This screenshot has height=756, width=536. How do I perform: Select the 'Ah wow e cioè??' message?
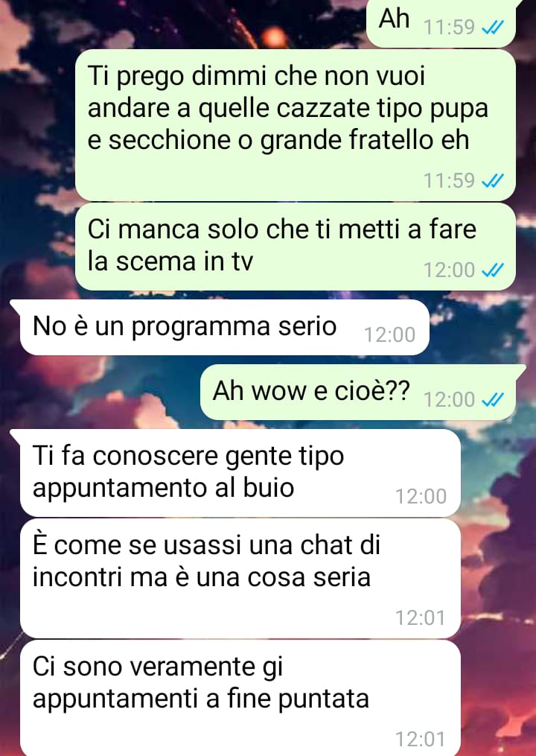(x=357, y=392)
